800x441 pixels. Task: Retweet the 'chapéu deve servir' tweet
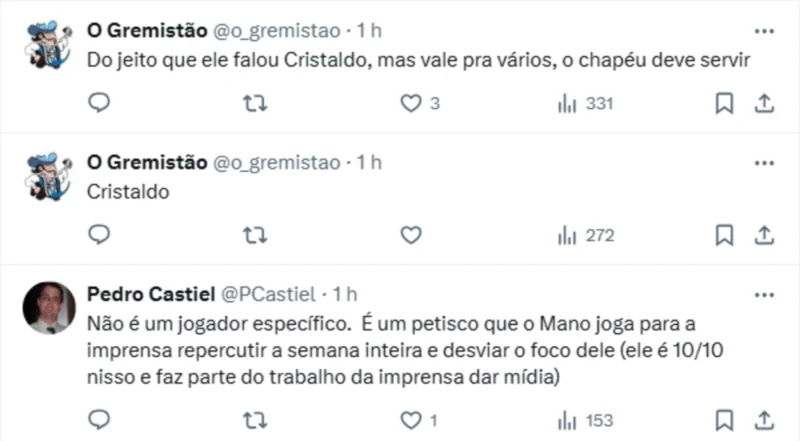point(255,103)
